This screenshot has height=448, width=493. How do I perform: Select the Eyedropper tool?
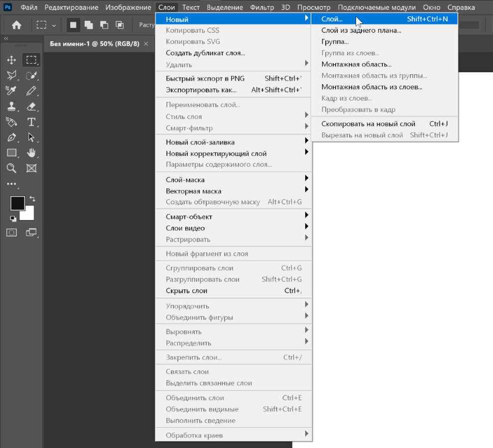11,91
